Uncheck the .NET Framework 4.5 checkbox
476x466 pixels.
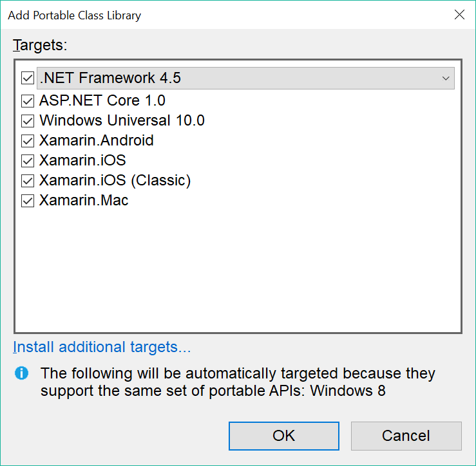28,78
